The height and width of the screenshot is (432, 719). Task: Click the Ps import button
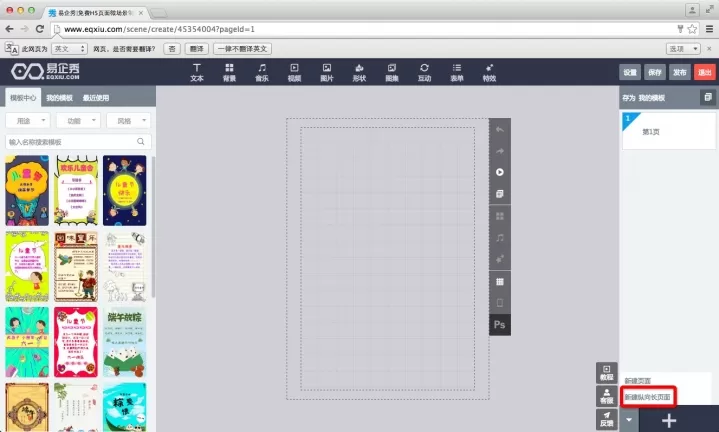(500, 325)
